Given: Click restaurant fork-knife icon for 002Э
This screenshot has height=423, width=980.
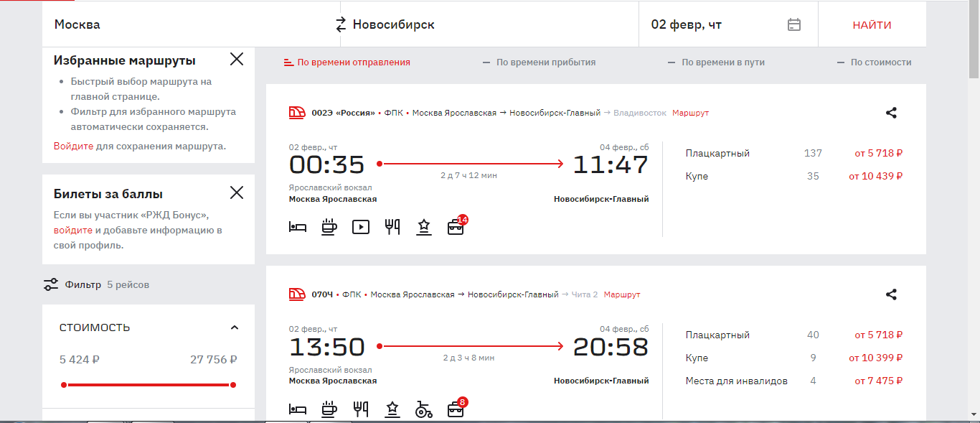Looking at the screenshot, I should (x=392, y=227).
